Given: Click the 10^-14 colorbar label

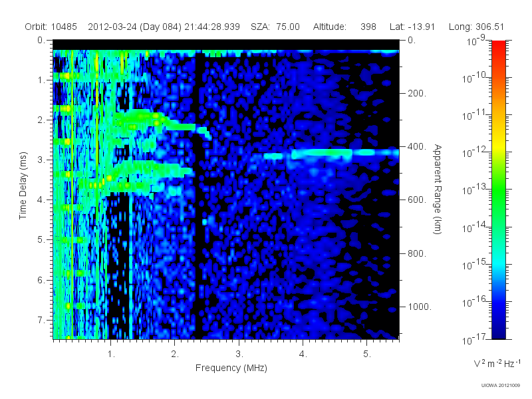Looking at the screenshot, I should [475, 227].
